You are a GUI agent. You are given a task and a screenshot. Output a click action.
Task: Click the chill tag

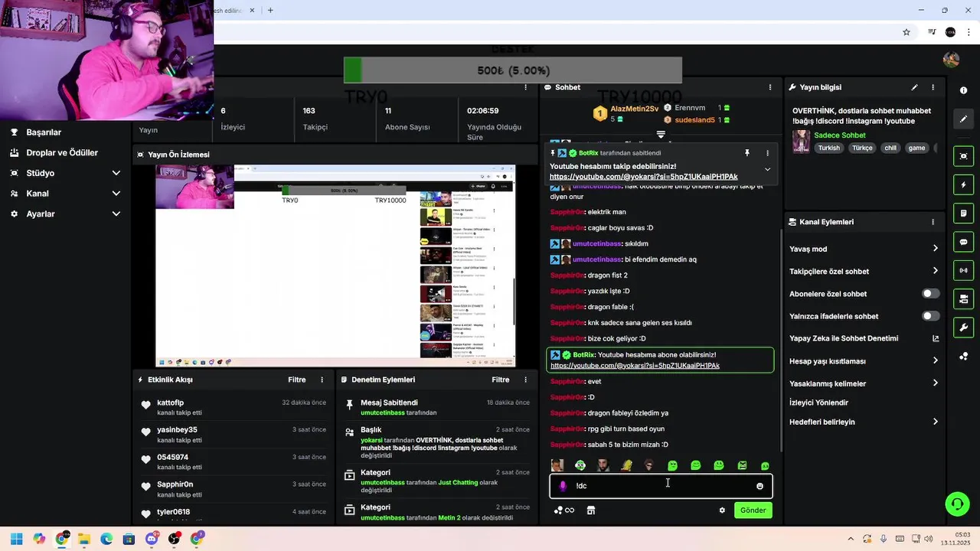tap(890, 148)
